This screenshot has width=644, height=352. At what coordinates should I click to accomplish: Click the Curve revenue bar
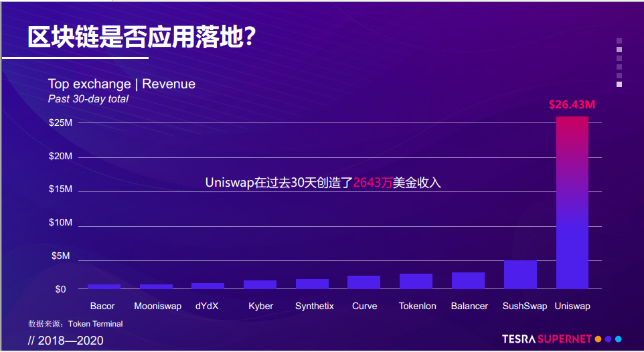(x=364, y=282)
